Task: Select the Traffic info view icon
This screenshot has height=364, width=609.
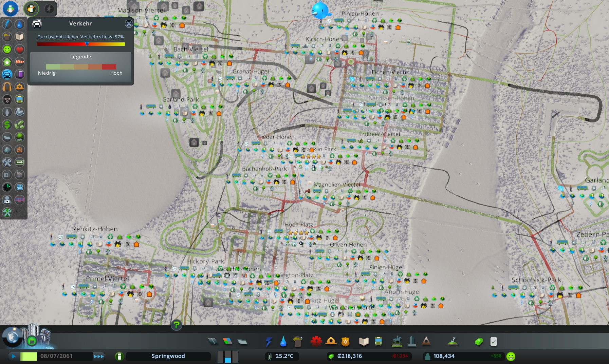Action: pos(7,74)
